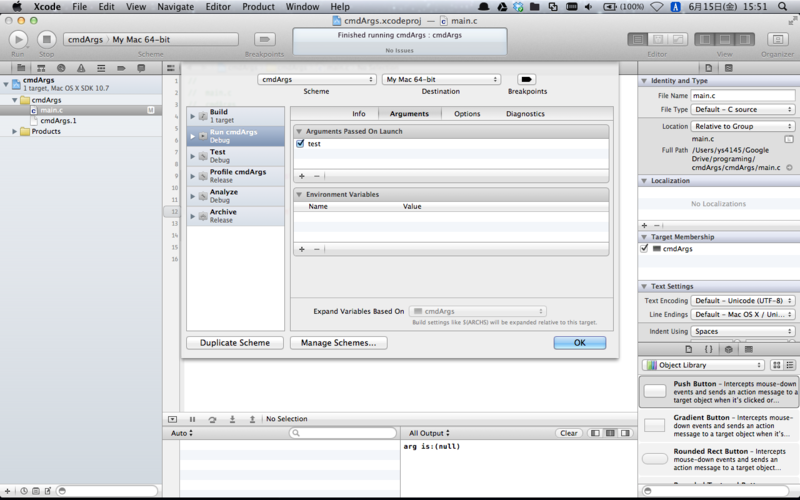Image resolution: width=800 pixels, height=500 pixels.
Task: Click the Stop button in the toolbar
Action: [x=46, y=39]
